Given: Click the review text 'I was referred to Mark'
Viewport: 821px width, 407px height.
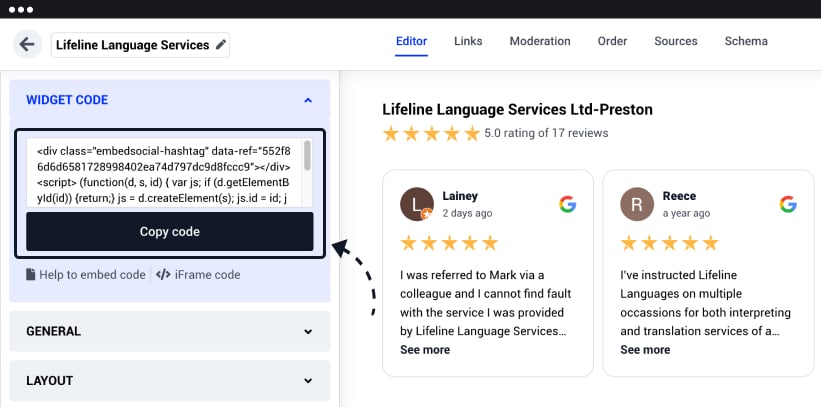Looking at the screenshot, I should (x=485, y=303).
